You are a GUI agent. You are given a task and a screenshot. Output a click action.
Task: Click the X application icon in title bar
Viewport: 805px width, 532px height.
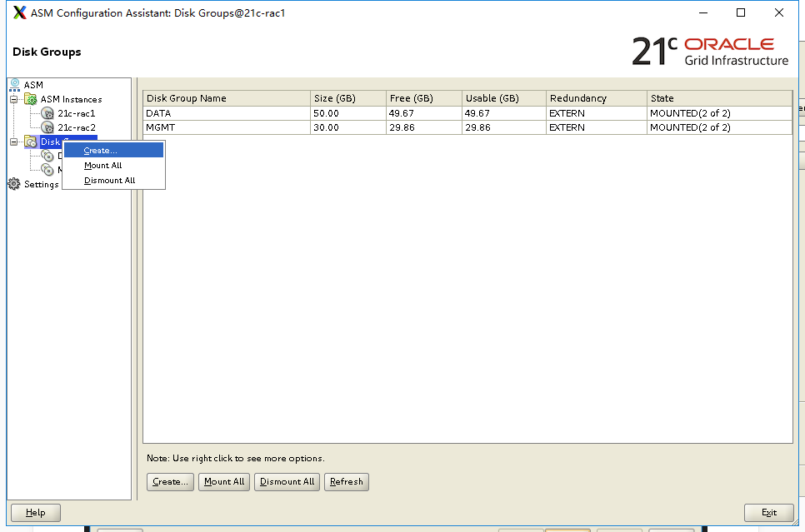pyautogui.click(x=19, y=12)
